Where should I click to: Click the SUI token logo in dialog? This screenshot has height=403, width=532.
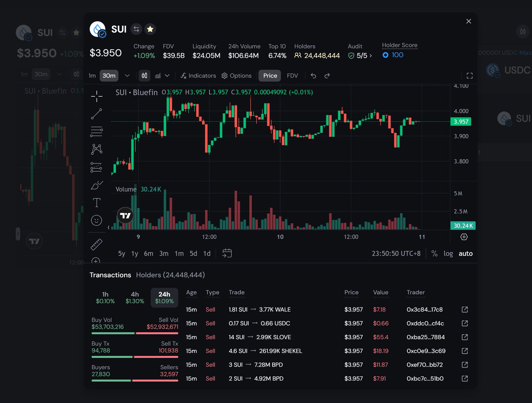[98, 29]
